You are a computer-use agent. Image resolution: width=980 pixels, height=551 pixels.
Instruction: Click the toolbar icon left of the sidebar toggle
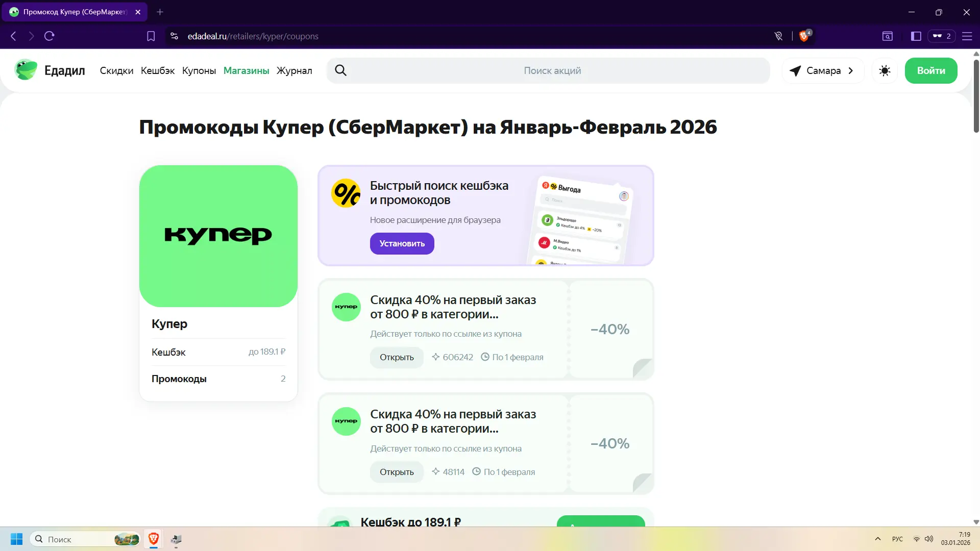click(x=888, y=36)
